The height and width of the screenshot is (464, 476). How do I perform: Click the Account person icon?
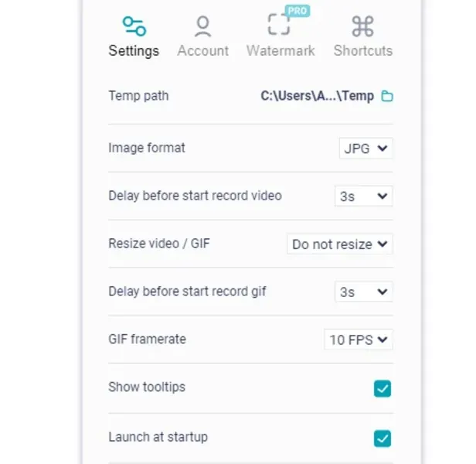click(202, 26)
